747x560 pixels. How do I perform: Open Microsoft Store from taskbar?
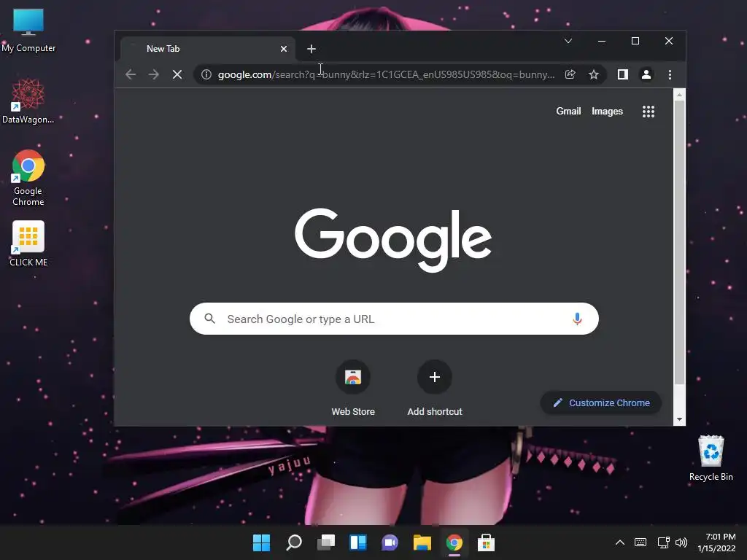pyautogui.click(x=486, y=542)
